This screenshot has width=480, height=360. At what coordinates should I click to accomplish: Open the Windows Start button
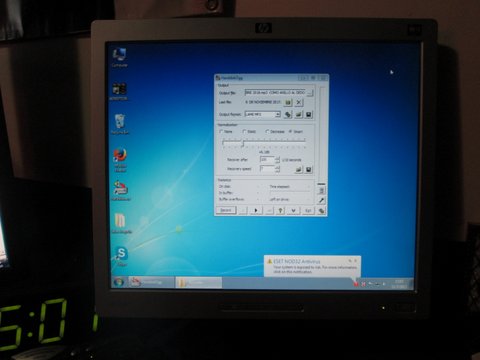119,283
